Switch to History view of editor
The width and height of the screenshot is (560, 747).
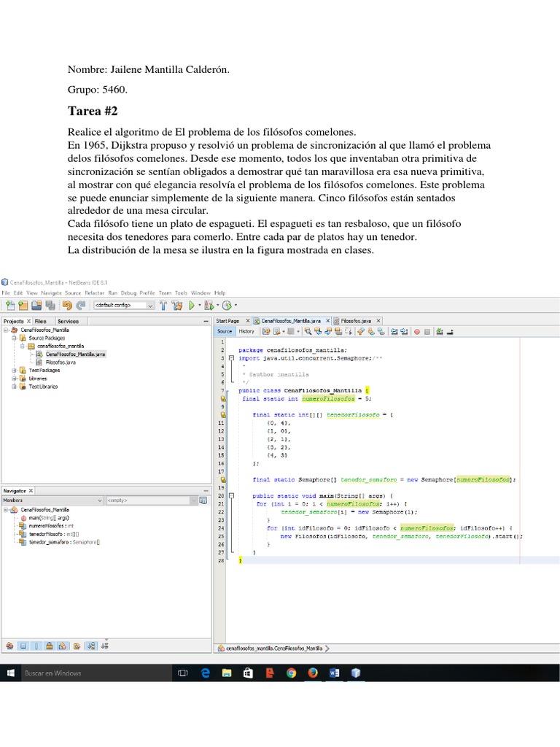tap(246, 331)
